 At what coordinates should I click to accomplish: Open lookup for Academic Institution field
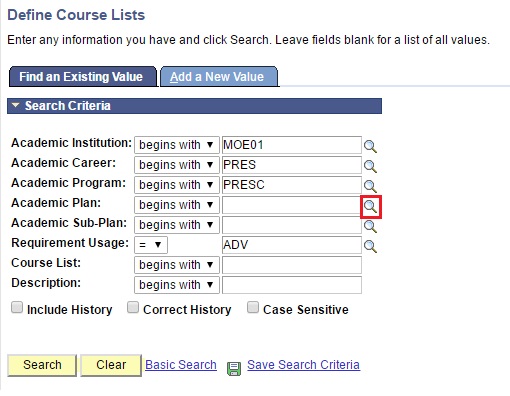point(370,146)
